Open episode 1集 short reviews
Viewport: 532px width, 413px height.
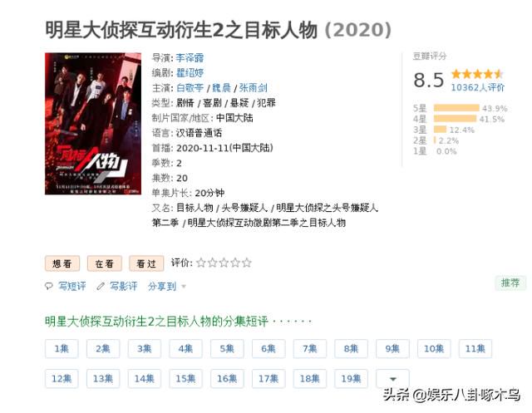point(62,348)
